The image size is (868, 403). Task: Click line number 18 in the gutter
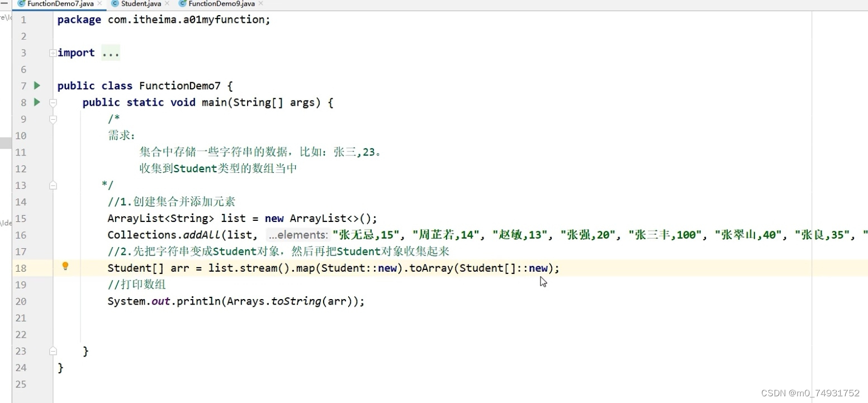click(21, 268)
